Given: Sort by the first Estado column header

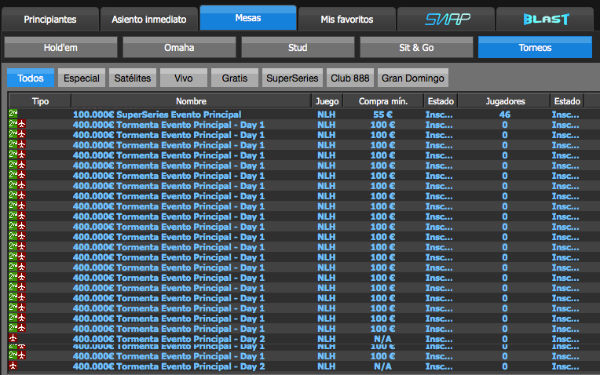Looking at the screenshot, I should (x=440, y=101).
